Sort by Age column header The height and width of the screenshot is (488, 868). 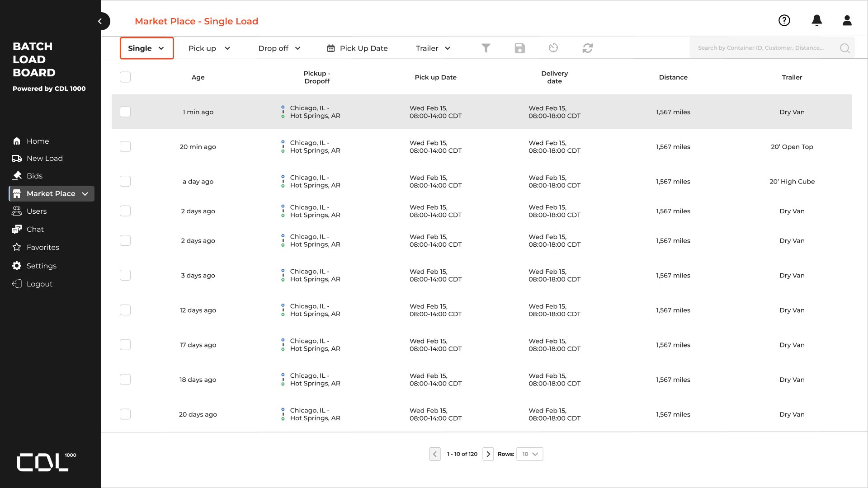click(198, 77)
